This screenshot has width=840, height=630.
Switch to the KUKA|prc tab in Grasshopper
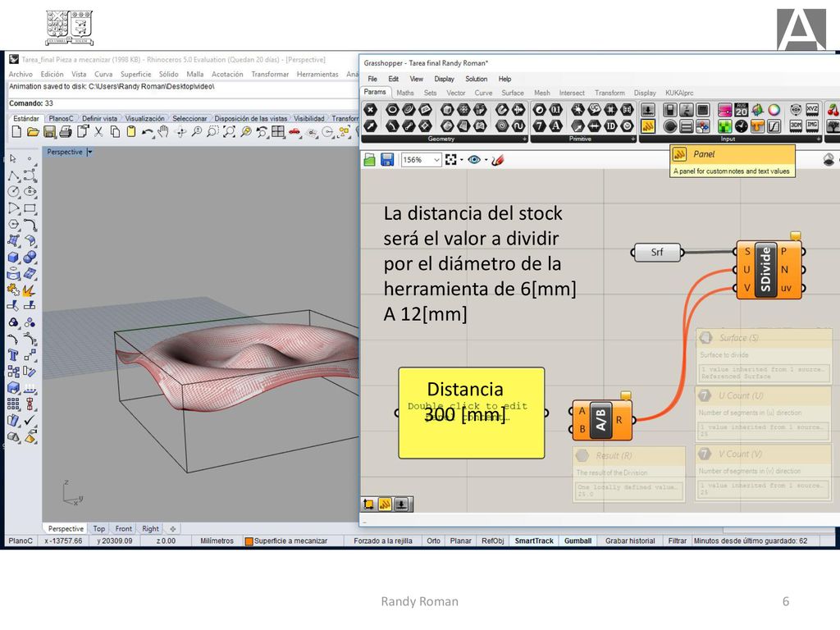coord(679,93)
